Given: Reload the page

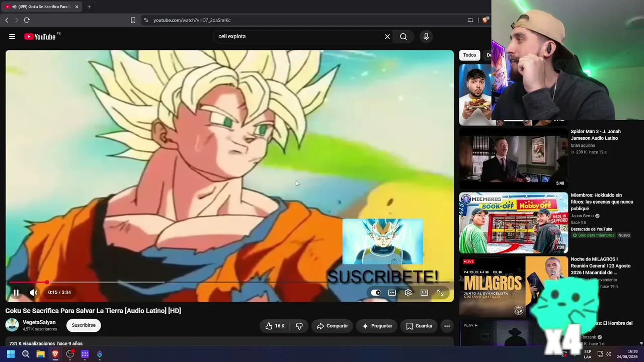Looking at the screenshot, I should tap(27, 20).
